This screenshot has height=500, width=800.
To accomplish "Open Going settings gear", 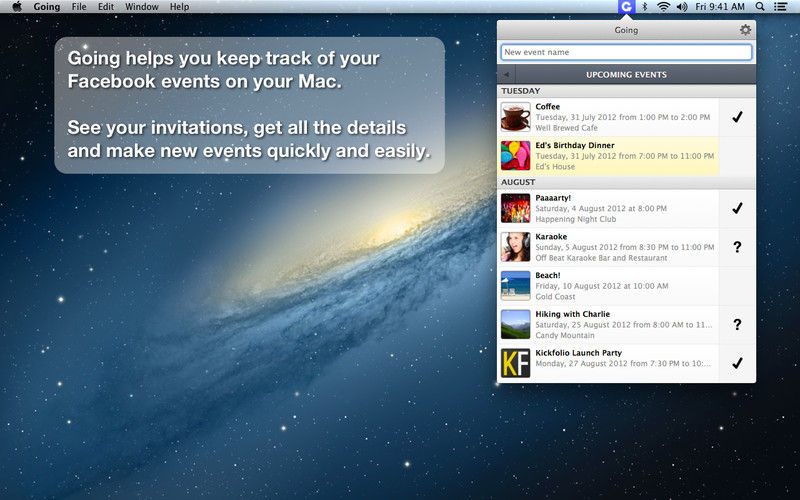I will click(745, 30).
